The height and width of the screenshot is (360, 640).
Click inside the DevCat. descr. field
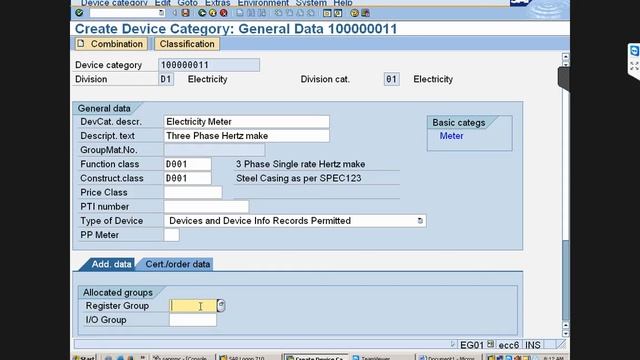click(247, 122)
